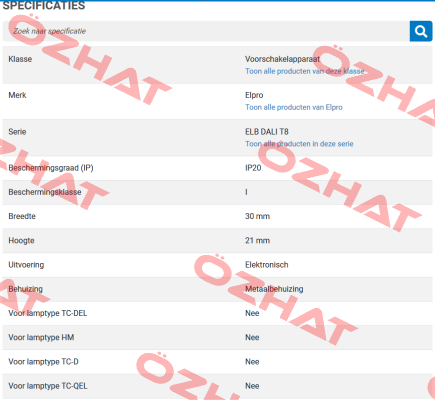Open 'Toon alle producten in deze serie' link
435x400 pixels.
pyautogui.click(x=299, y=144)
